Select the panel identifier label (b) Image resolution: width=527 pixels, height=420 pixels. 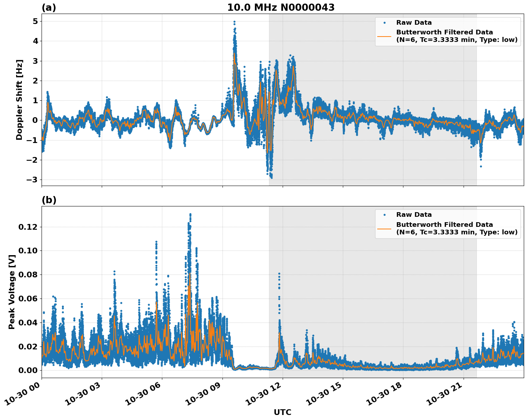(48, 200)
